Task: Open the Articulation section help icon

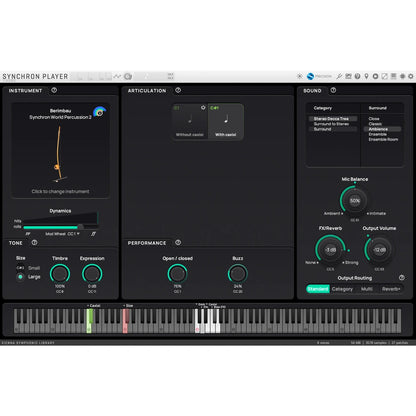Action: click(178, 90)
